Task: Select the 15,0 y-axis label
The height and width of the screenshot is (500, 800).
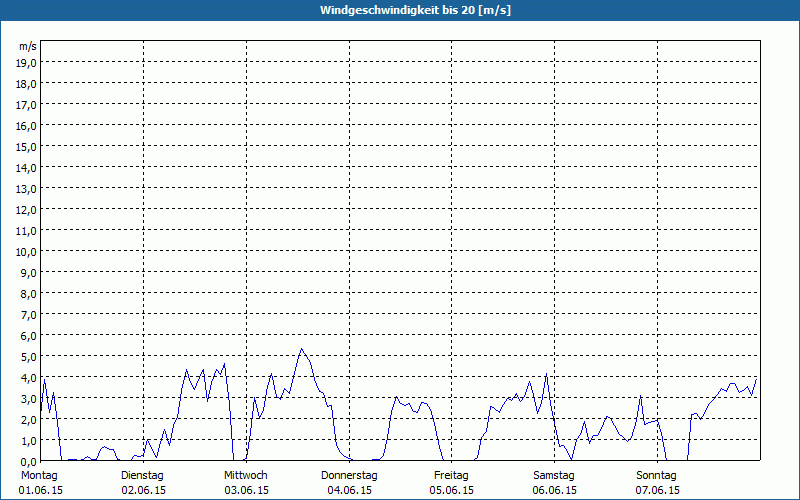Action: click(27, 146)
